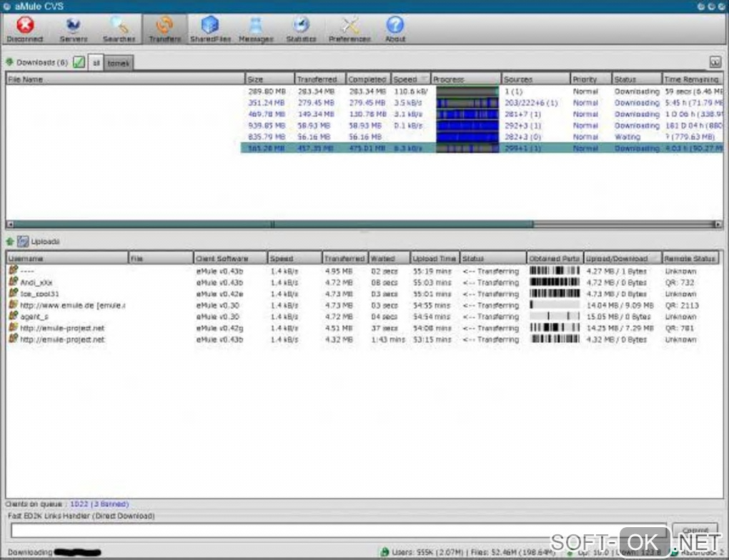Image resolution: width=729 pixels, height=560 pixels.
Task: Click the Users and Files status bar text
Action: [x=473, y=552]
